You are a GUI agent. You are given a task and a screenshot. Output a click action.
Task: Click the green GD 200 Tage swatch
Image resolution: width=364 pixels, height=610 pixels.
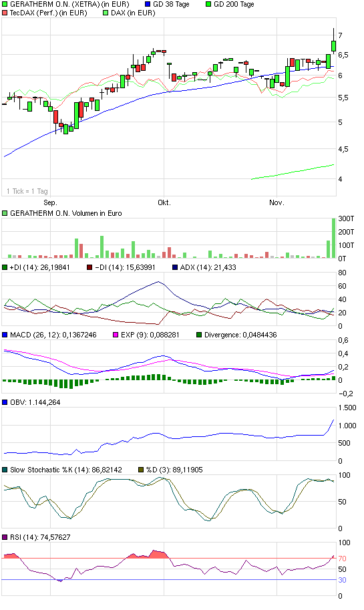(x=208, y=4)
